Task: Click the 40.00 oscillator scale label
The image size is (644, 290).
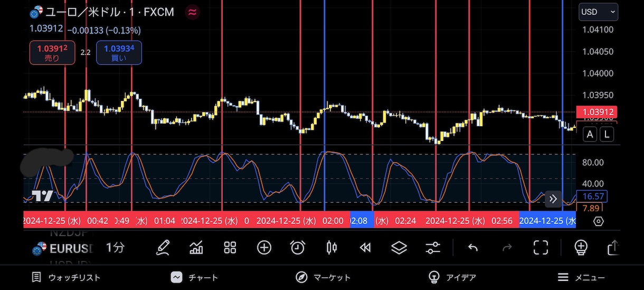Action: point(593,184)
